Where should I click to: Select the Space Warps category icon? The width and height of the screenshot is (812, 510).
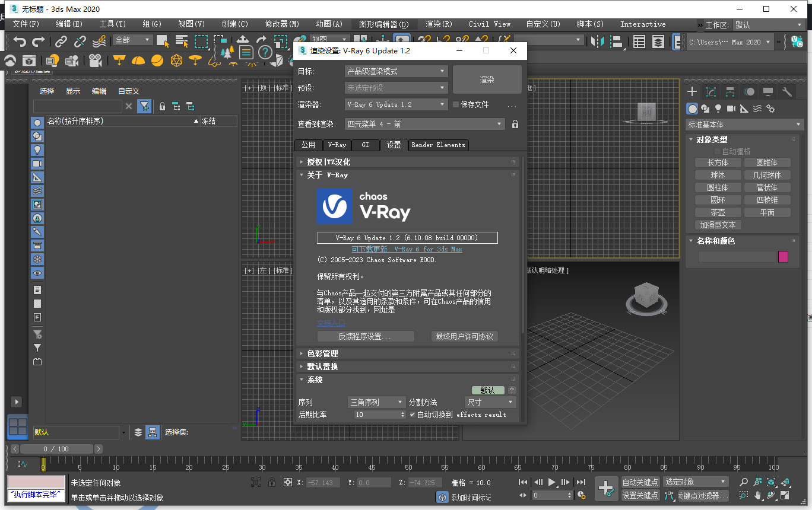click(757, 109)
